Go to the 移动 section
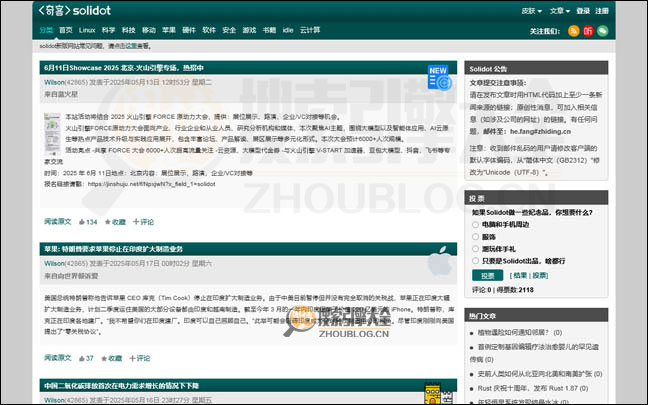The width and height of the screenshot is (648, 405). pyautogui.click(x=149, y=30)
